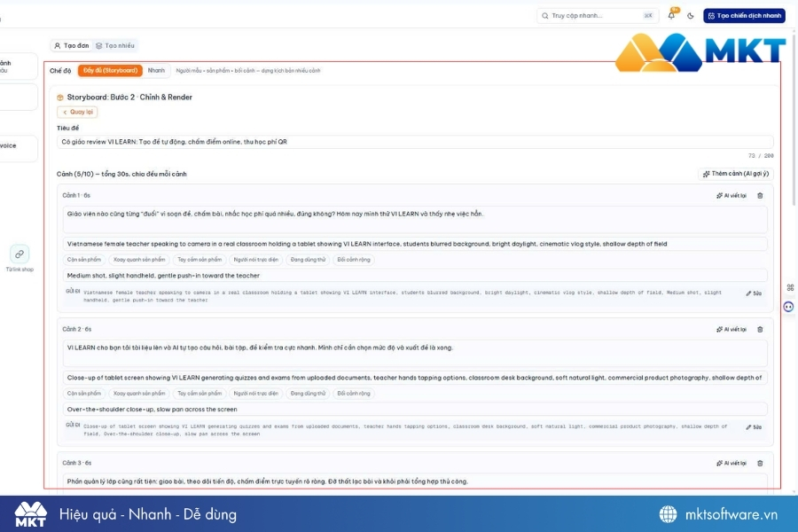Select Xoay quanh sản phẩm tag in Cảnh 2
798x532 pixels.
(x=139, y=394)
